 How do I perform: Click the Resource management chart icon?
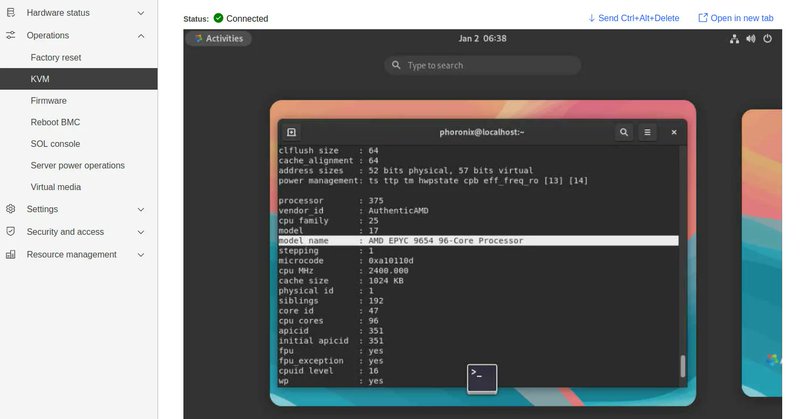(11, 254)
